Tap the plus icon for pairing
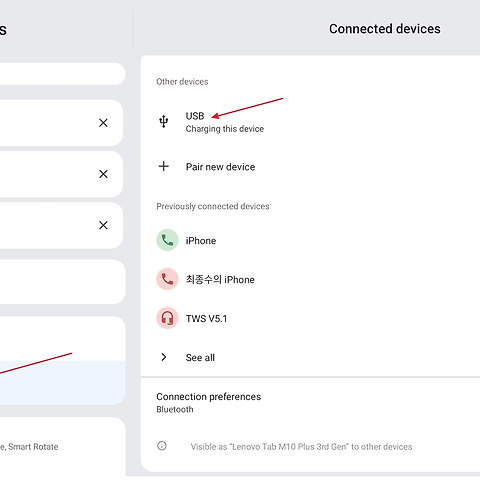 pyautogui.click(x=163, y=166)
